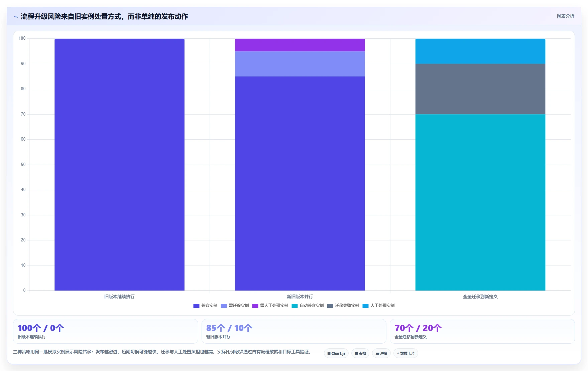This screenshot has width=588, height=371.
Task: Click the light-blue 需迁移 segment of 新旧版本并行 bar
Action: pyautogui.click(x=300, y=64)
